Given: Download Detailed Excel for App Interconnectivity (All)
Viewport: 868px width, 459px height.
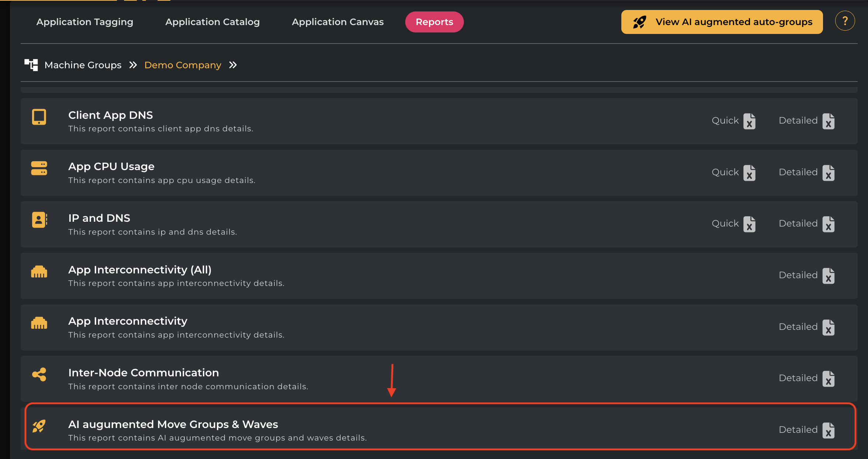Looking at the screenshot, I should (x=828, y=276).
